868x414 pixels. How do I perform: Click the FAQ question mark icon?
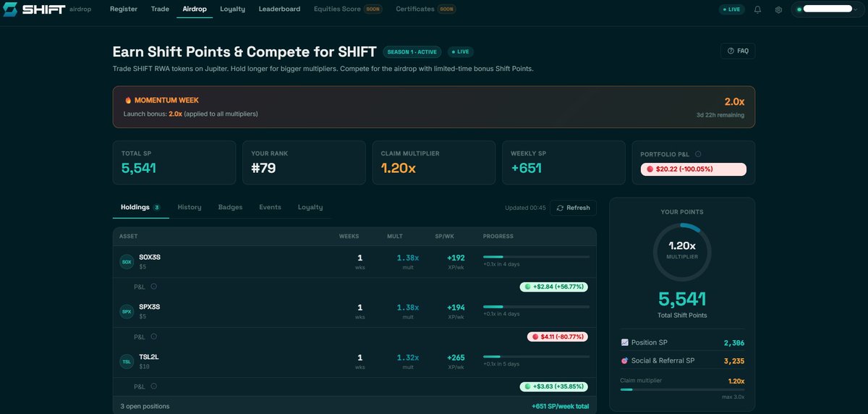click(731, 51)
